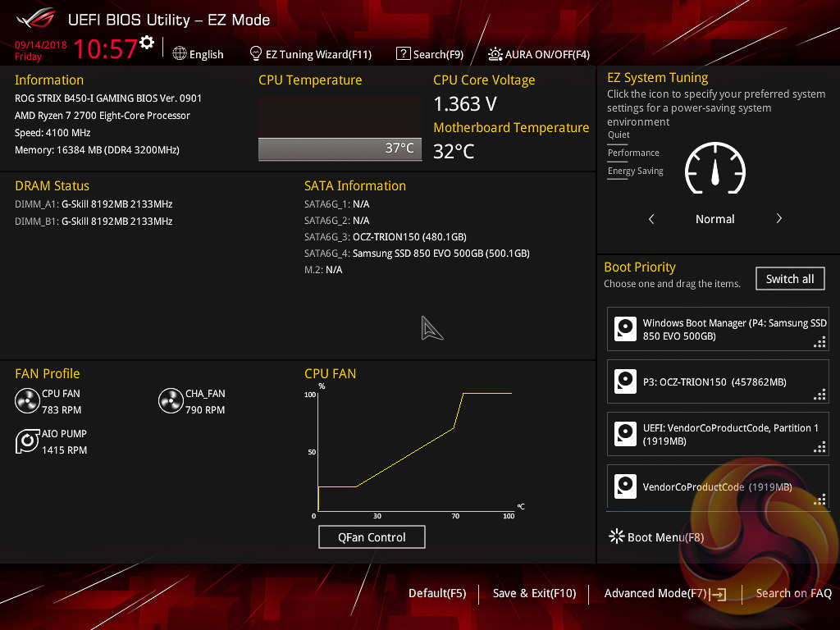Click drag handle on P3 OCZ-TRION150 entry
840x630 pixels.
point(819,395)
